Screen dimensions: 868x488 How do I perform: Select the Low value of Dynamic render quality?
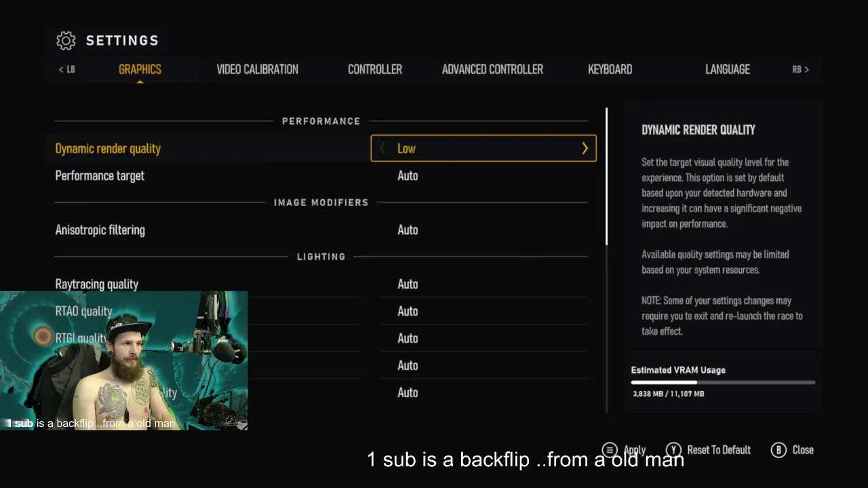[x=406, y=148]
